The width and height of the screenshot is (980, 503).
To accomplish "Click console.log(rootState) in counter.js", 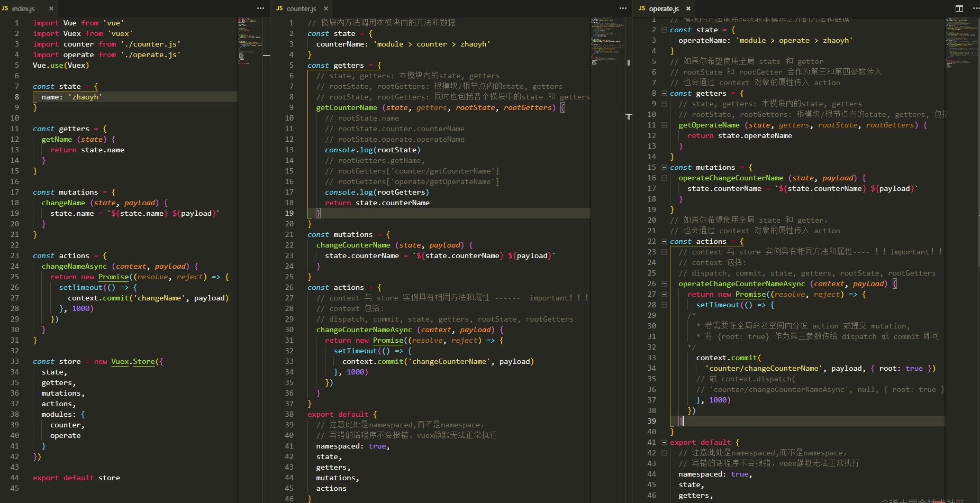I will click(x=373, y=150).
